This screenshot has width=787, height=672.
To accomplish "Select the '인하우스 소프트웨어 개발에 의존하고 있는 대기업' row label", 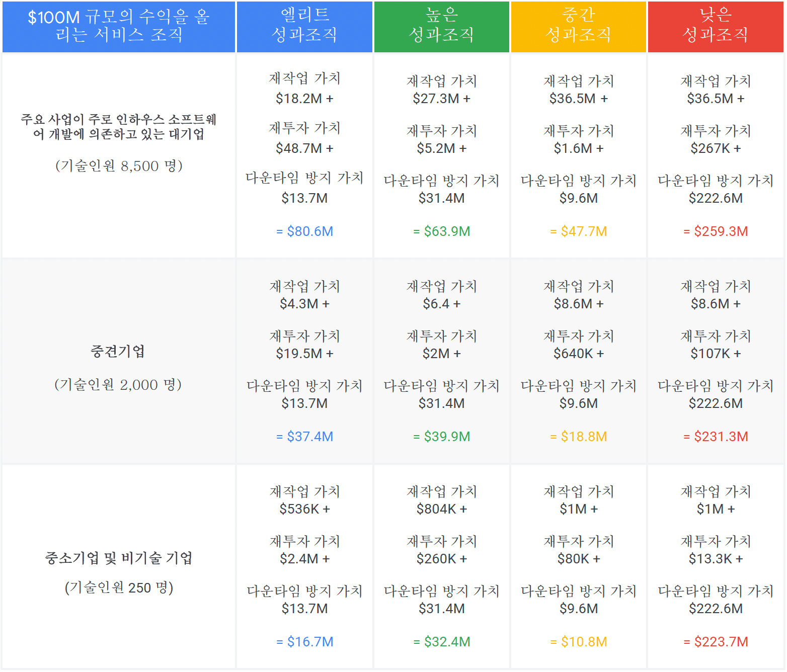I will [119, 127].
